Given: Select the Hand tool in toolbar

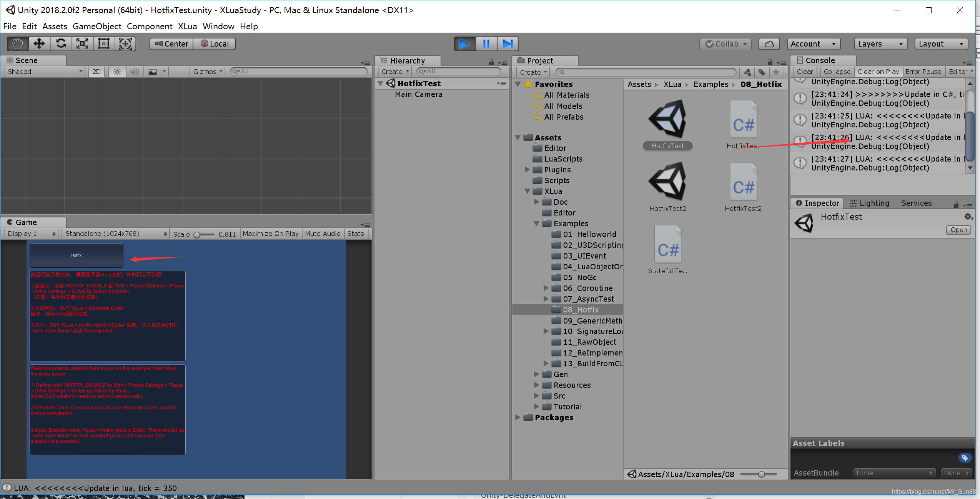Looking at the screenshot, I should pyautogui.click(x=17, y=44).
